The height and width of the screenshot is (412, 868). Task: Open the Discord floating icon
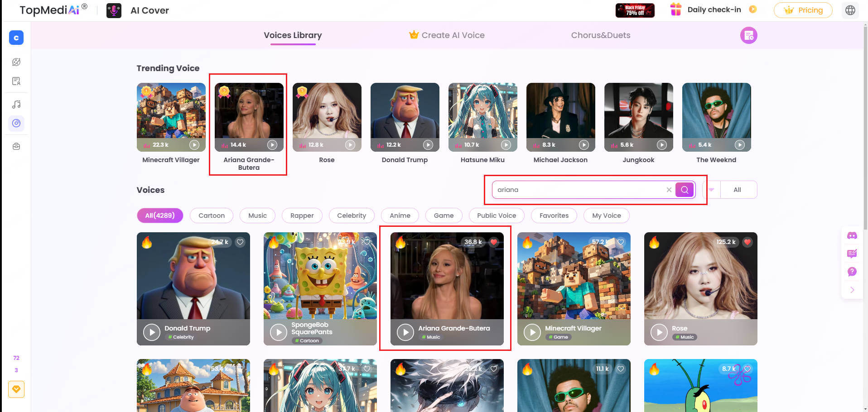(852, 235)
